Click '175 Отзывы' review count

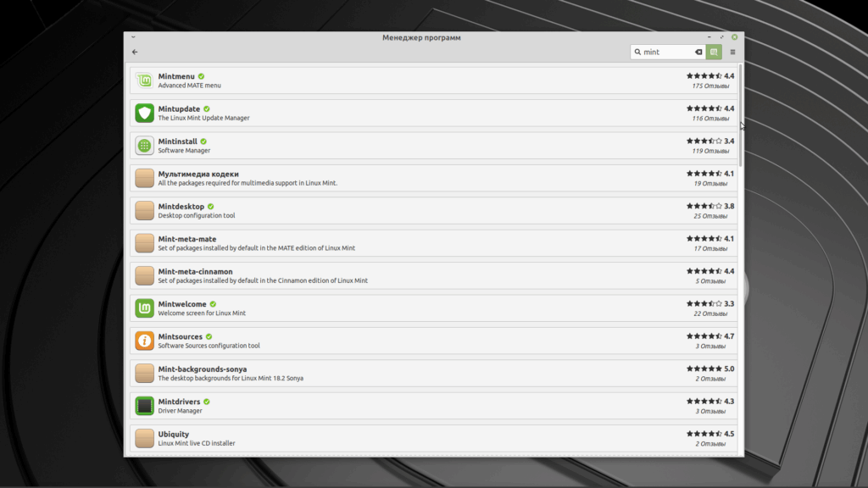710,86
